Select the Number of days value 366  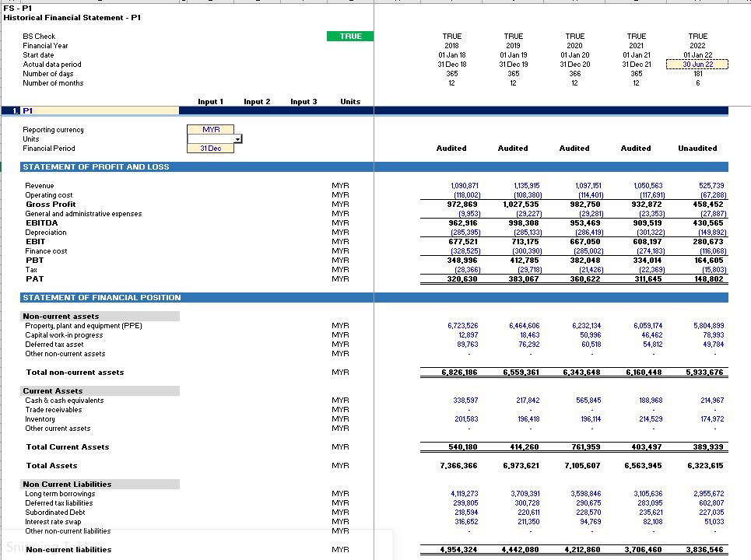(575, 74)
